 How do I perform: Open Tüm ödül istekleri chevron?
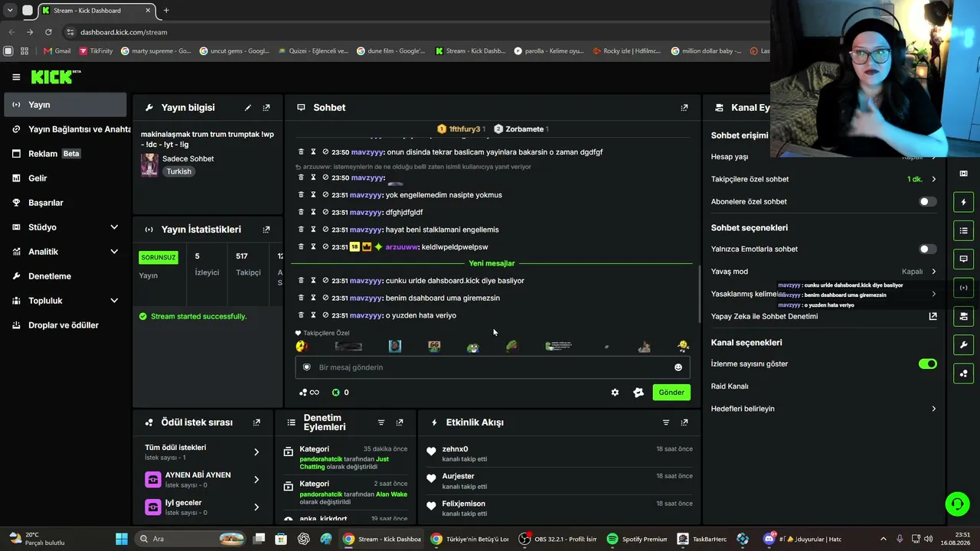(256, 452)
